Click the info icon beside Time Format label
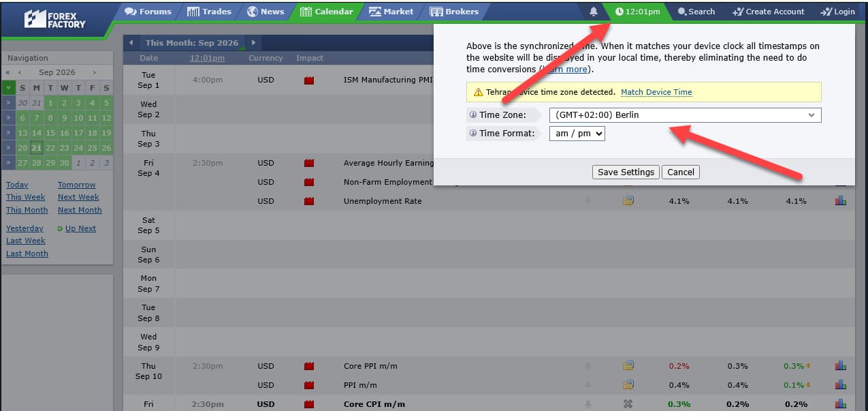Screen dimensions: 868x411 tap(473, 134)
